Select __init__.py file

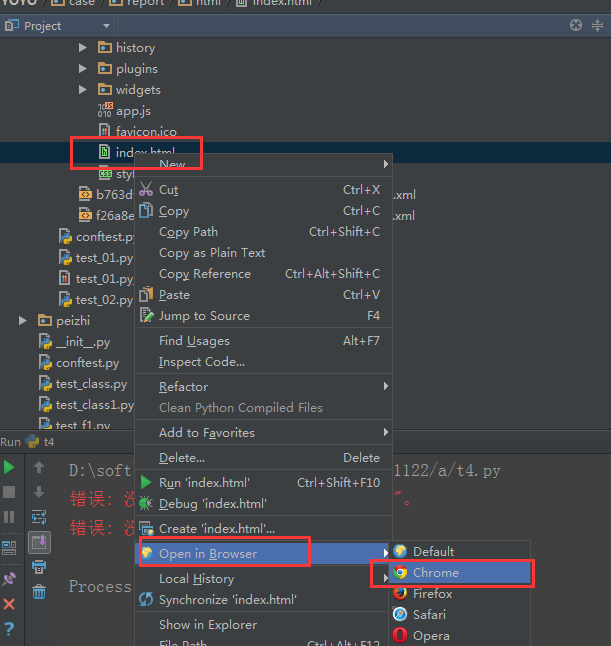tap(75, 342)
